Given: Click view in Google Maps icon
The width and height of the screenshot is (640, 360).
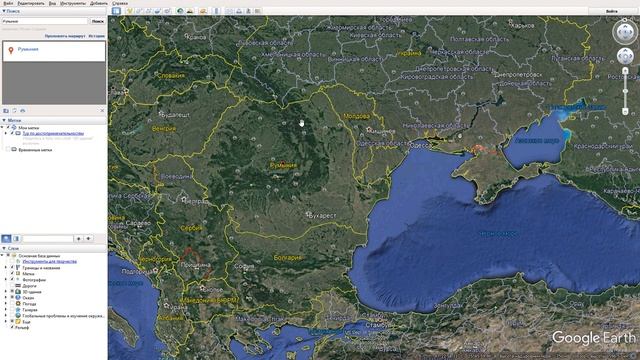Looking at the screenshot, I should tap(258, 11).
